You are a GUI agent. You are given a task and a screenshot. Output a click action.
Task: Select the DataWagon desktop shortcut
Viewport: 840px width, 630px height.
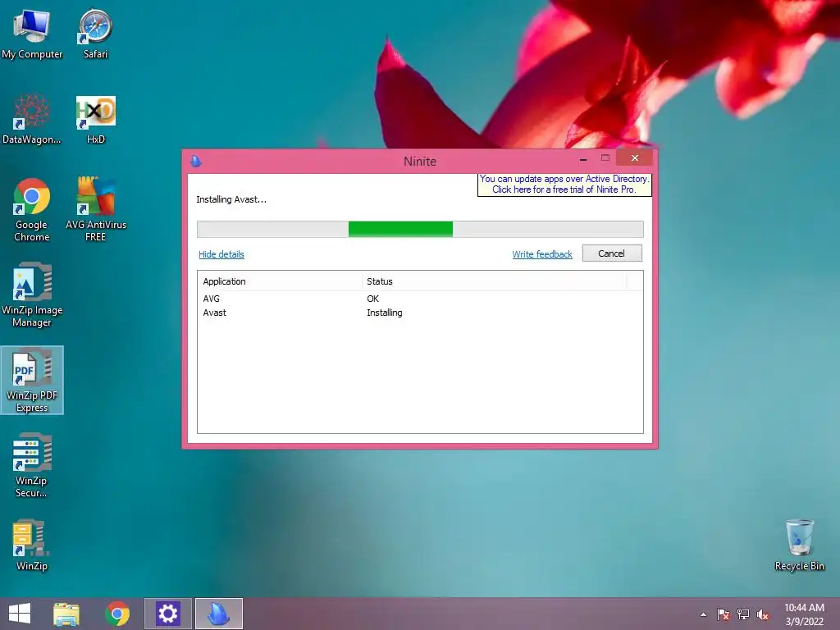click(32, 118)
